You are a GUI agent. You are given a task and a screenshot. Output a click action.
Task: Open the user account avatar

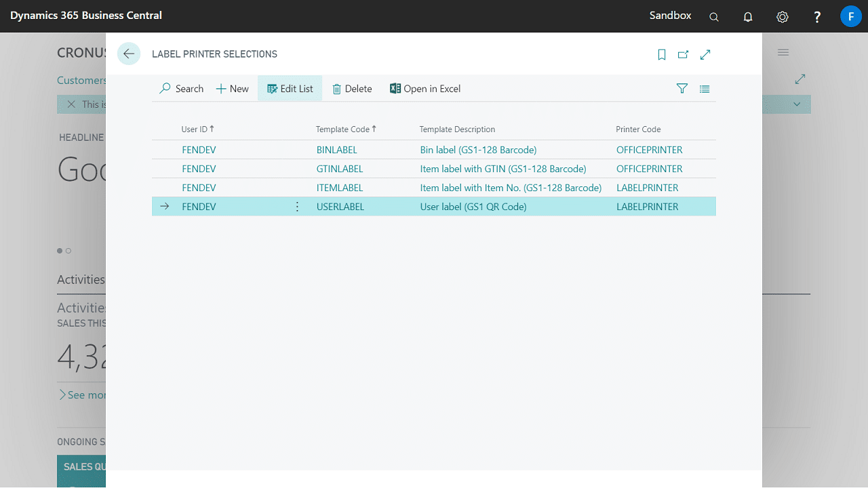tap(850, 16)
